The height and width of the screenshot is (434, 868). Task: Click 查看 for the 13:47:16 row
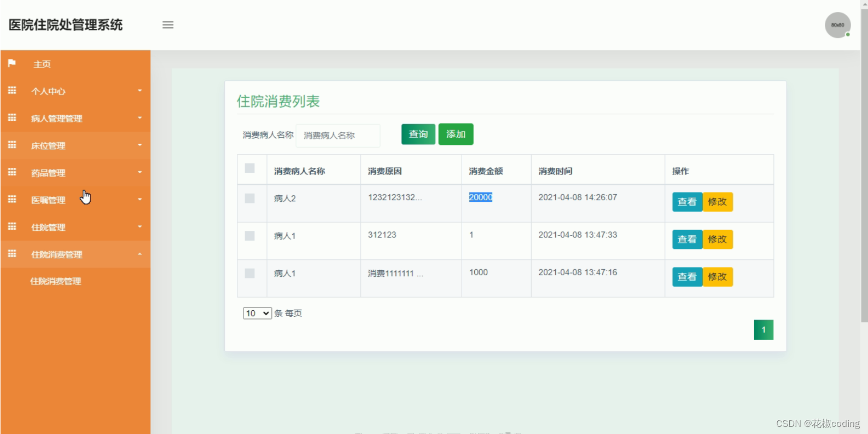(x=687, y=277)
